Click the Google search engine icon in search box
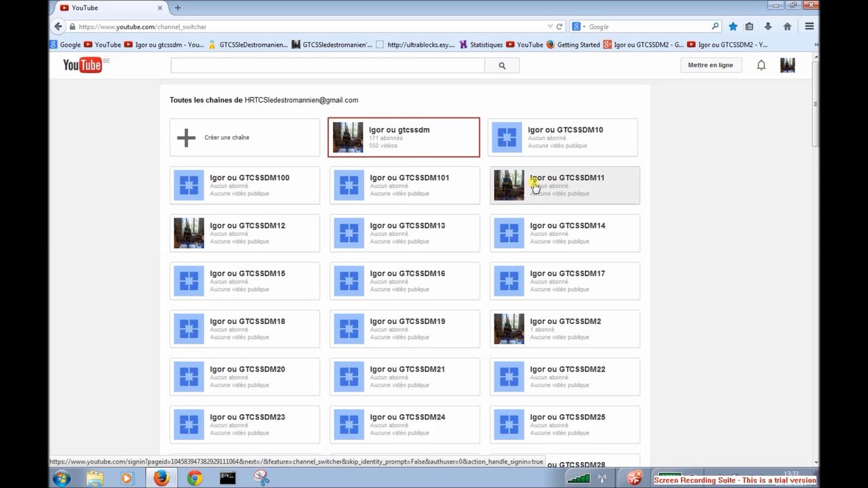868x488 pixels. coord(576,26)
